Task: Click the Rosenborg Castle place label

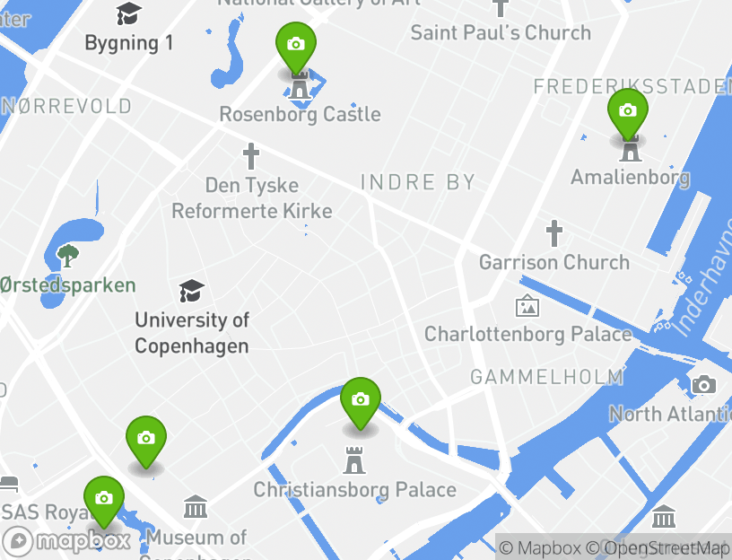Action: tap(301, 115)
